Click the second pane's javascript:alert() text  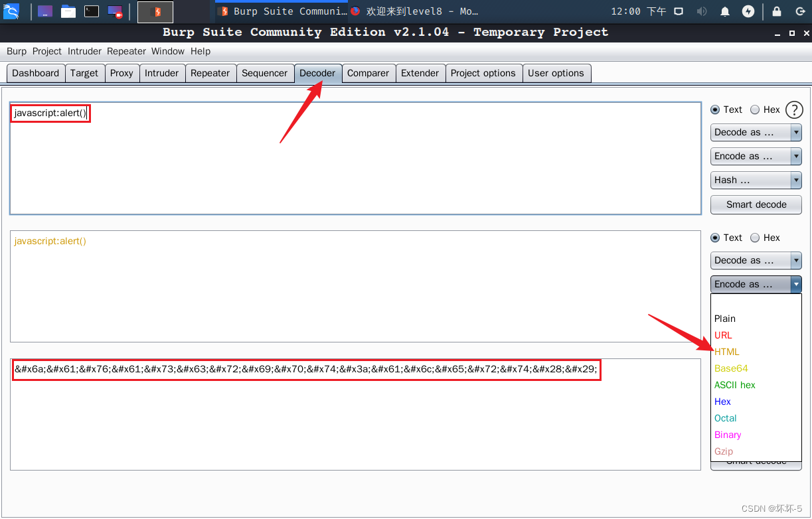point(50,241)
